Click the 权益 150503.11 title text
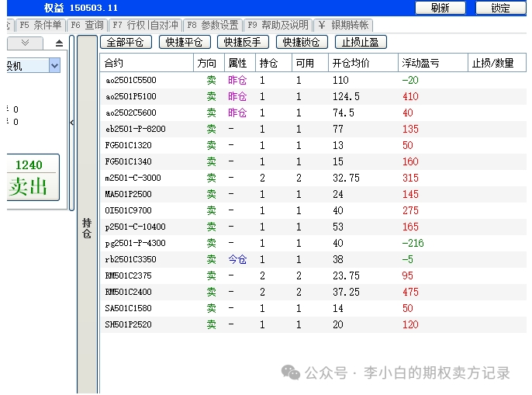This screenshot has width=532, height=395. 81,8
